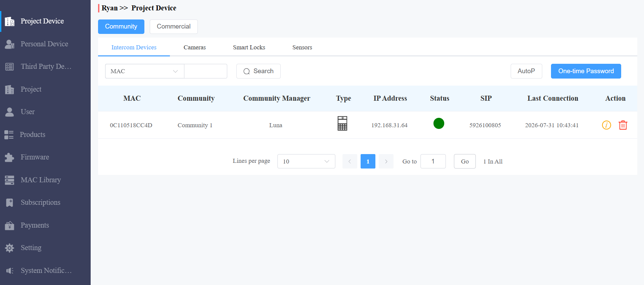Click the SIP number 5926100805
Image resolution: width=644 pixels, height=285 pixels.
[485, 125]
